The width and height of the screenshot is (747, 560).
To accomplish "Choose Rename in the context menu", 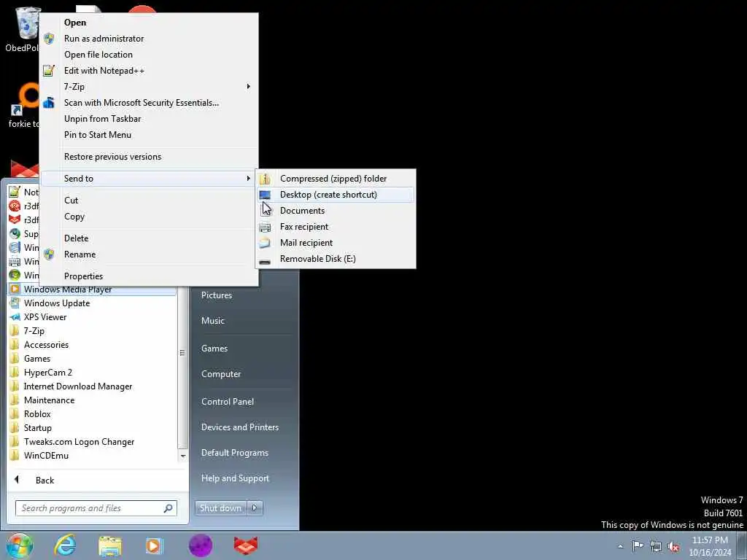I will click(x=149, y=254).
